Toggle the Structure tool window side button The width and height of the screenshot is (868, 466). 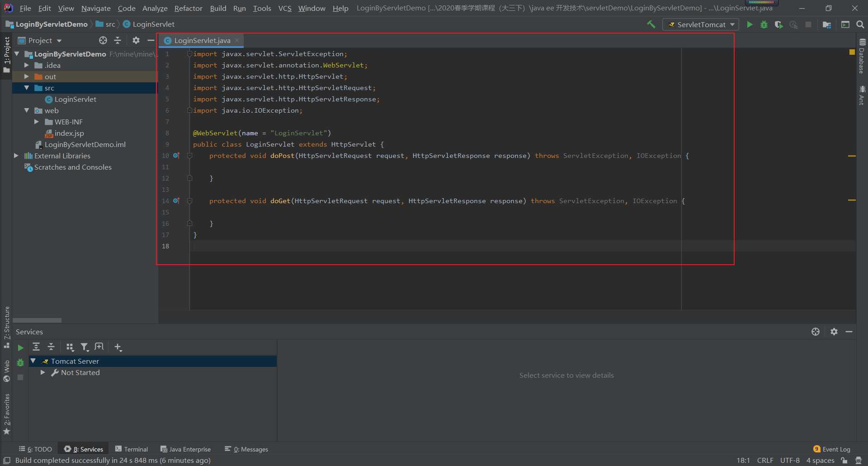6,327
